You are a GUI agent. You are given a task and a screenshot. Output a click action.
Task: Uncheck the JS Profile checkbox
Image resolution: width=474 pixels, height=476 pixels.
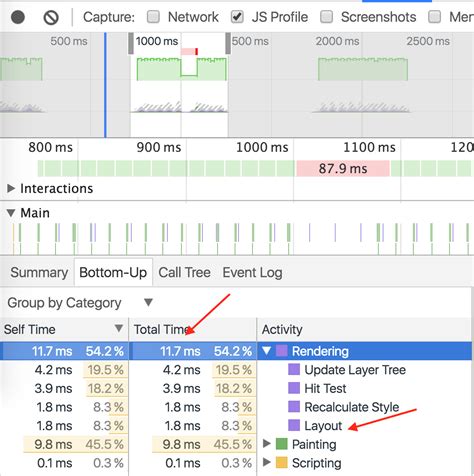click(237, 17)
